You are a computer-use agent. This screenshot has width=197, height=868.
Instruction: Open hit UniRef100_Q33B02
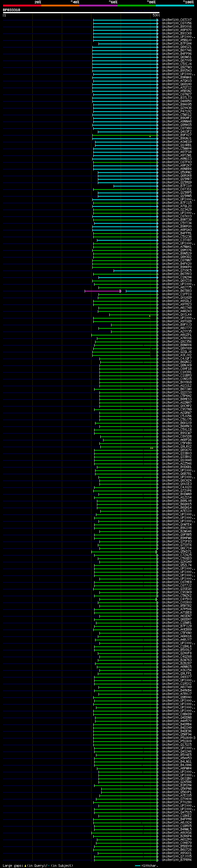coord(176,457)
